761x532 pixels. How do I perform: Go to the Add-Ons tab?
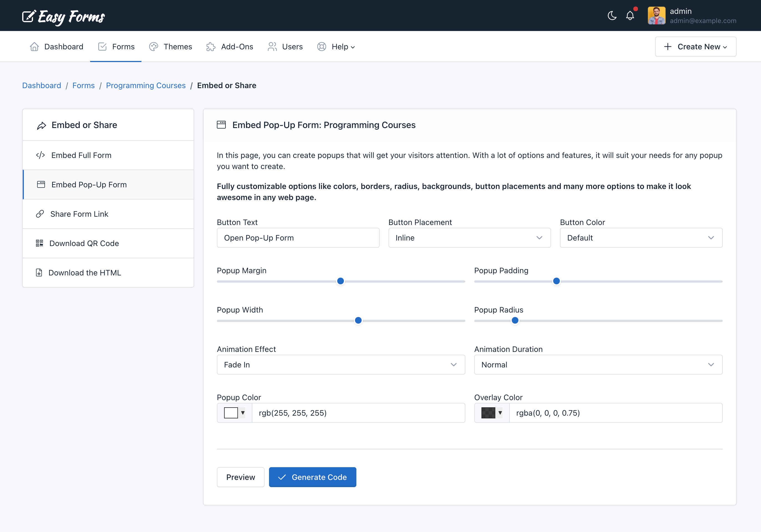[x=229, y=47]
